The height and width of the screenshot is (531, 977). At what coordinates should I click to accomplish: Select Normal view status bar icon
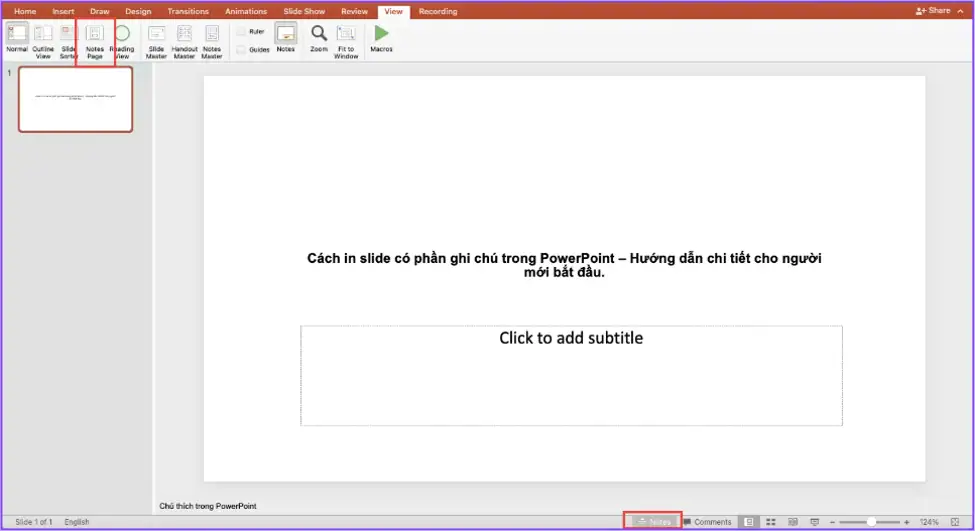point(749,522)
